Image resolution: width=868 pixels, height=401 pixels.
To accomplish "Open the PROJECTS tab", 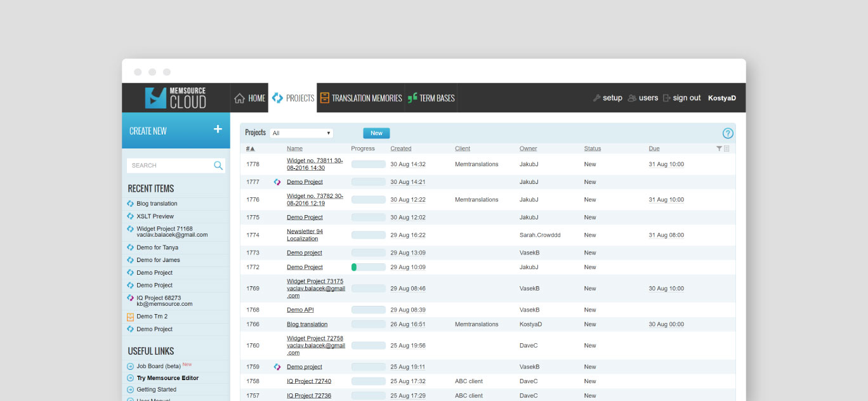I will pyautogui.click(x=293, y=98).
